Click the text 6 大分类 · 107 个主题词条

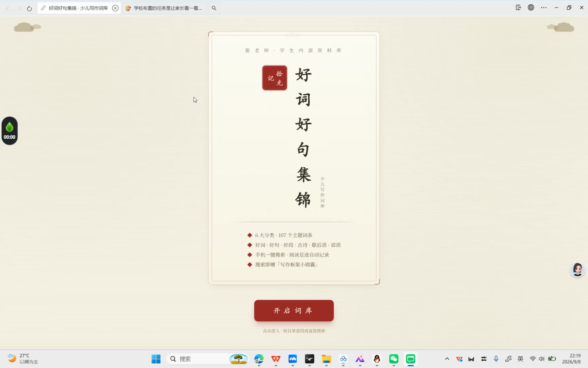pos(284,235)
